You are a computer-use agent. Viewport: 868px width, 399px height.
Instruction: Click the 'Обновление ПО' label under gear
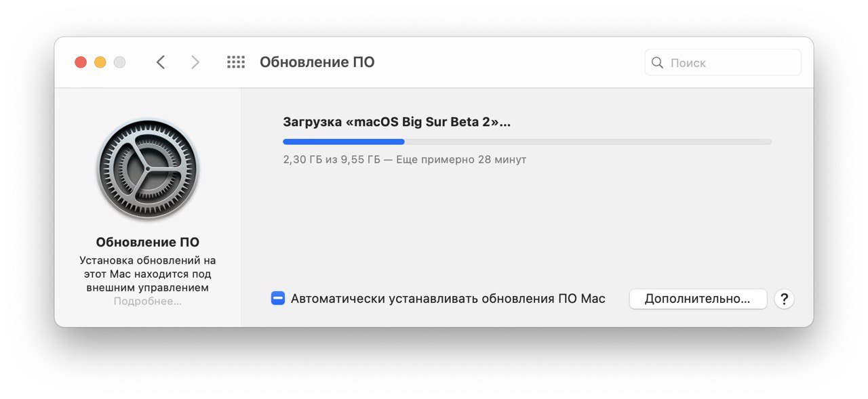click(x=148, y=243)
